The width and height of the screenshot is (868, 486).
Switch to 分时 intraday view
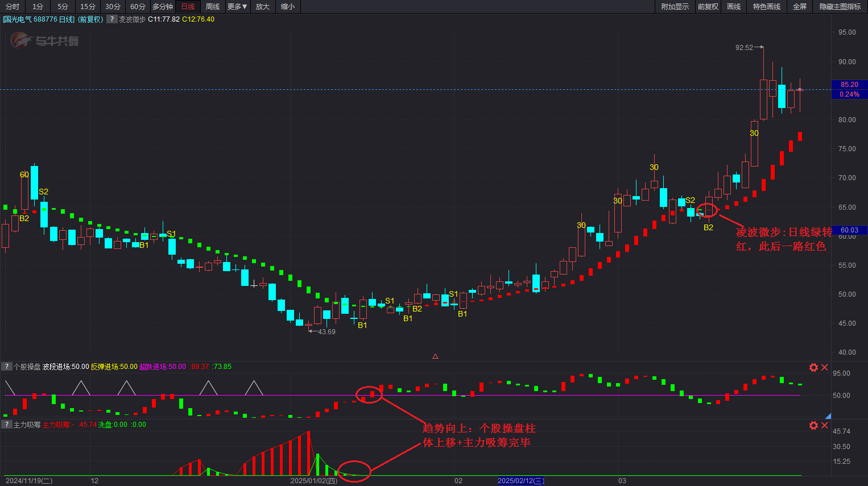point(13,7)
